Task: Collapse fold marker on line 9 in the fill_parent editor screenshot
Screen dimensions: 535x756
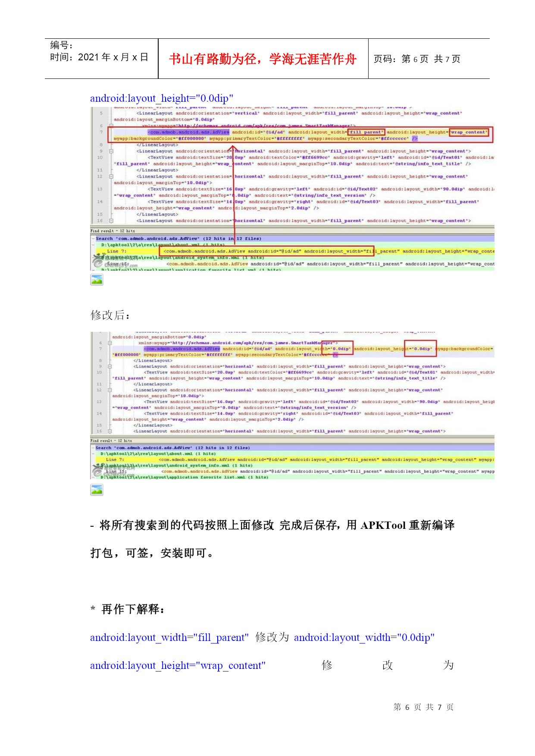Action: click(x=111, y=151)
